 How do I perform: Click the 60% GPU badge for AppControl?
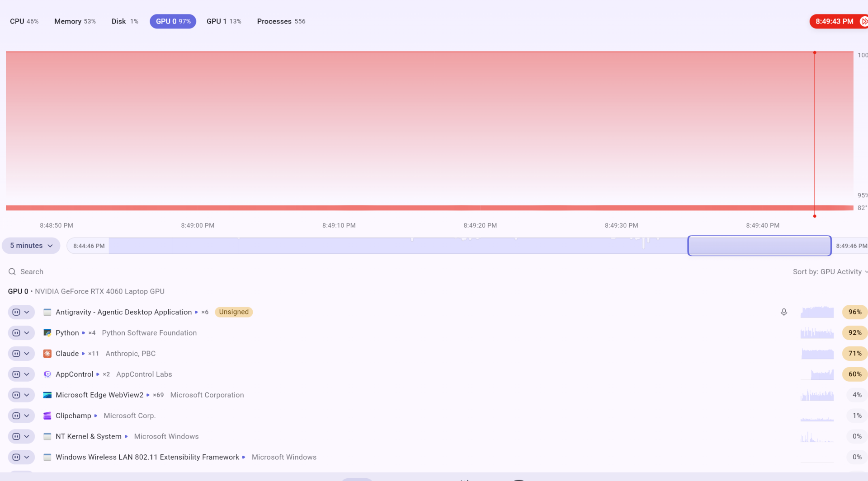854,374
